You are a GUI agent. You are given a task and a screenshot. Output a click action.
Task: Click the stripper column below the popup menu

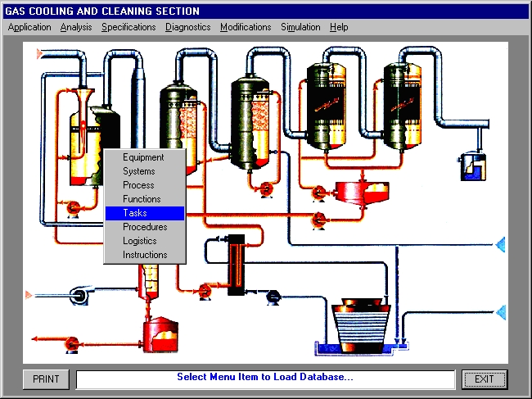[148, 282]
